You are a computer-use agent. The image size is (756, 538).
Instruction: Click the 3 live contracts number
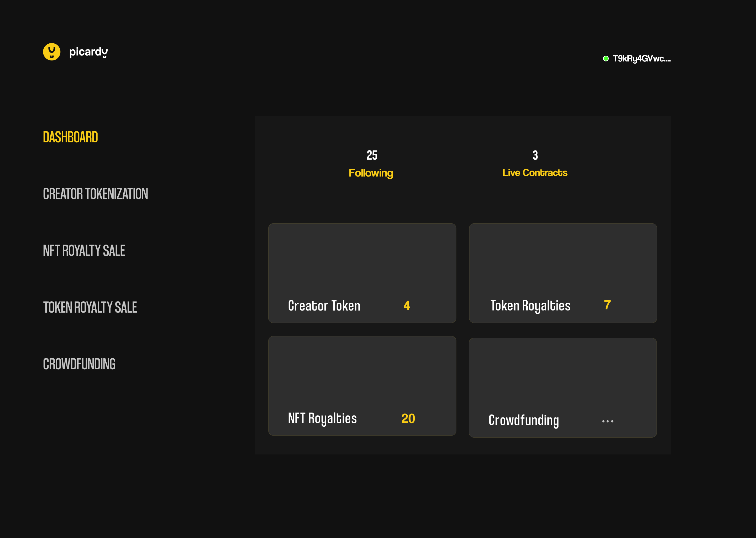tap(535, 155)
